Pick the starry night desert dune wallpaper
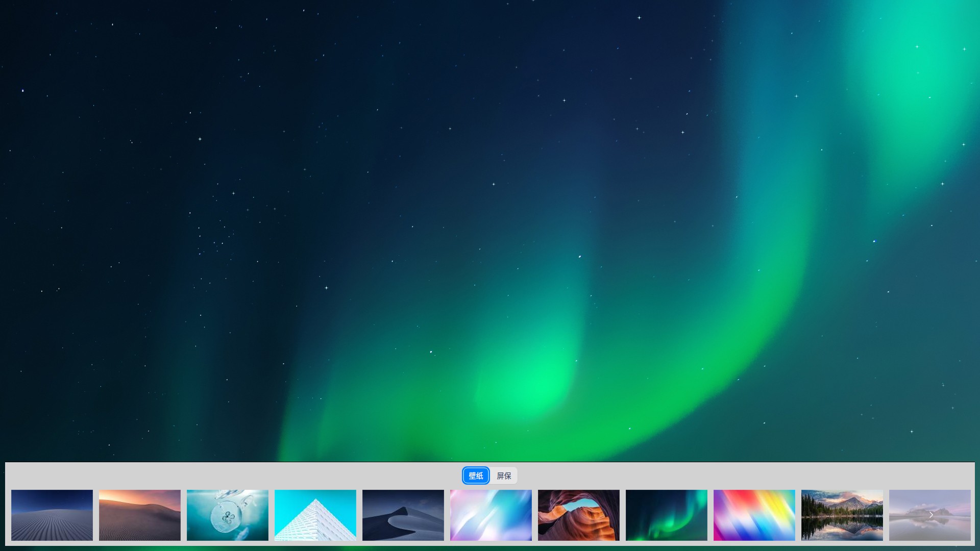Screen dimensions: 980x551 52,515
